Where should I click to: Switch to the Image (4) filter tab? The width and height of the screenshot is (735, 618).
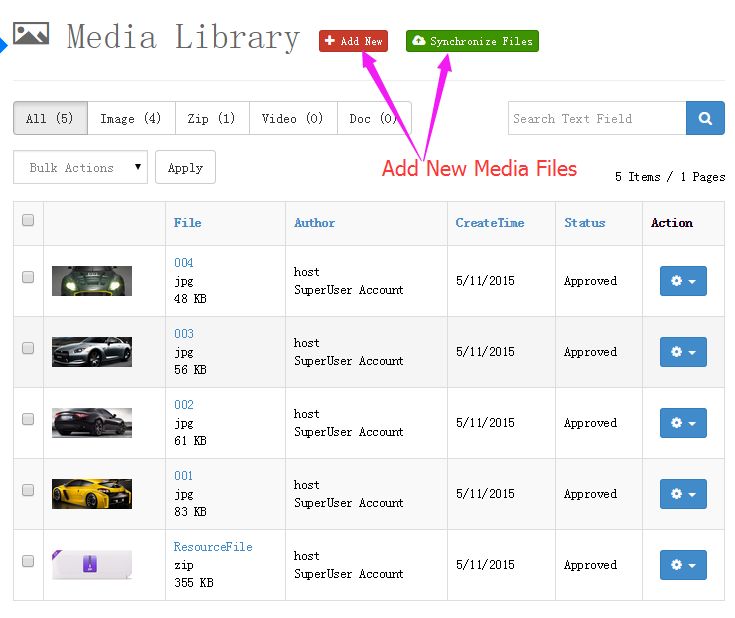[131, 118]
